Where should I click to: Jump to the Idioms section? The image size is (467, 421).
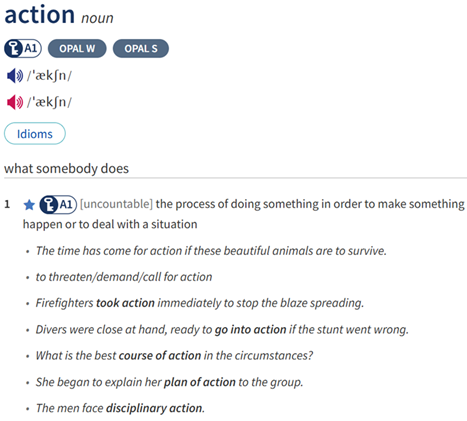pos(35,134)
